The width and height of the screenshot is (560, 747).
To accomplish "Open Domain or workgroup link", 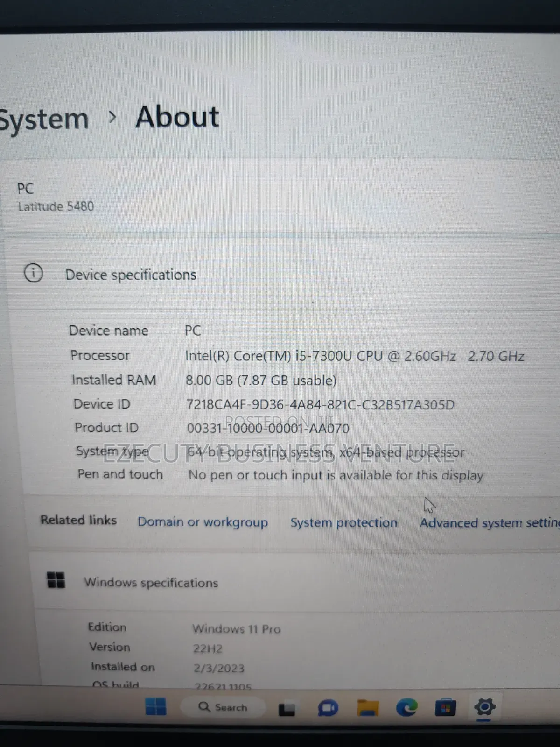I will pos(203,522).
